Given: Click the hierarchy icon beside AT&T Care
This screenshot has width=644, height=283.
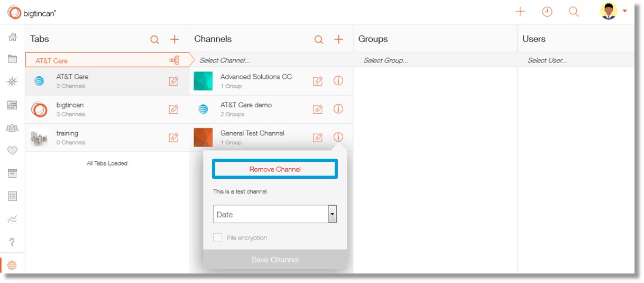Looking at the screenshot, I should point(174,60).
